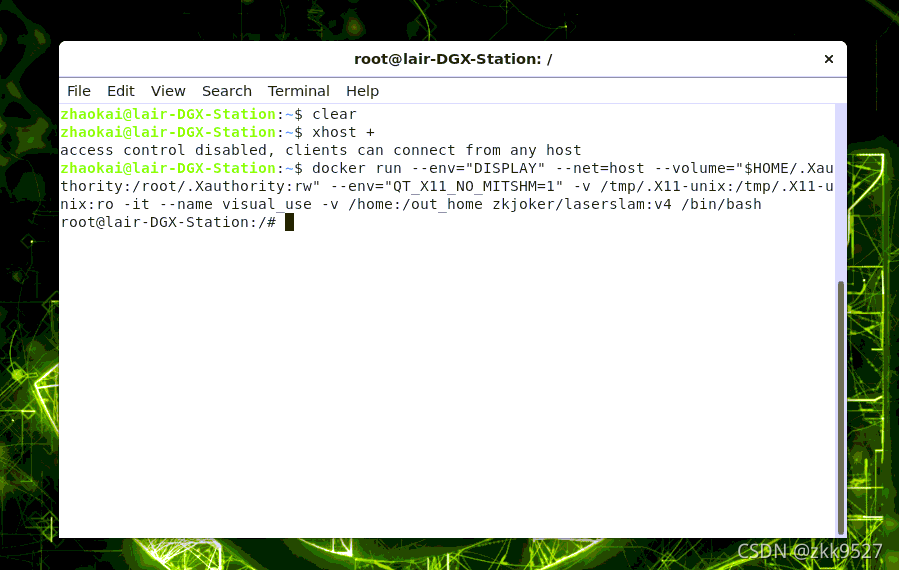This screenshot has height=570, width=899.
Task: Click '/home:/out_home' volume text
Action: click(415, 204)
